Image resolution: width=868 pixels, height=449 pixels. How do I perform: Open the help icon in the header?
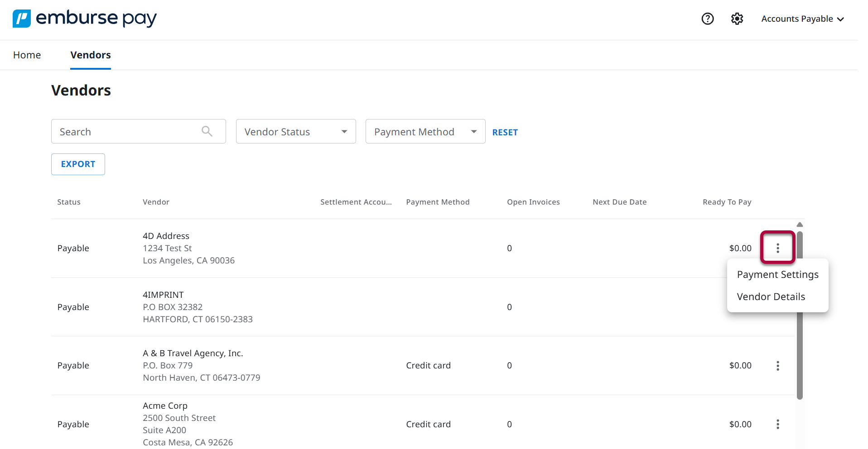coord(707,19)
